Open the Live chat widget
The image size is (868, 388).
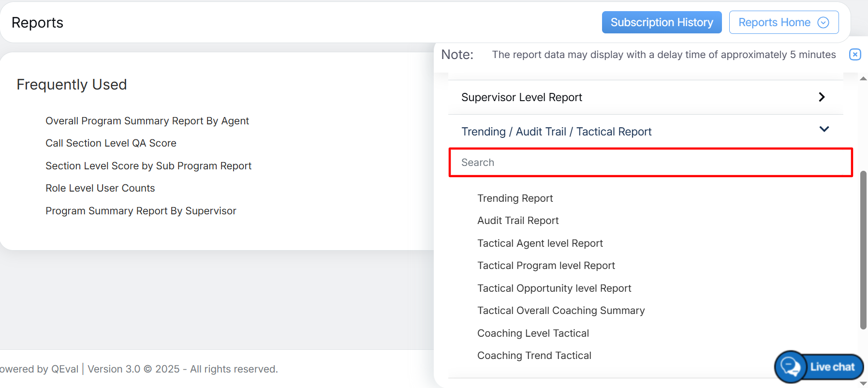point(819,367)
